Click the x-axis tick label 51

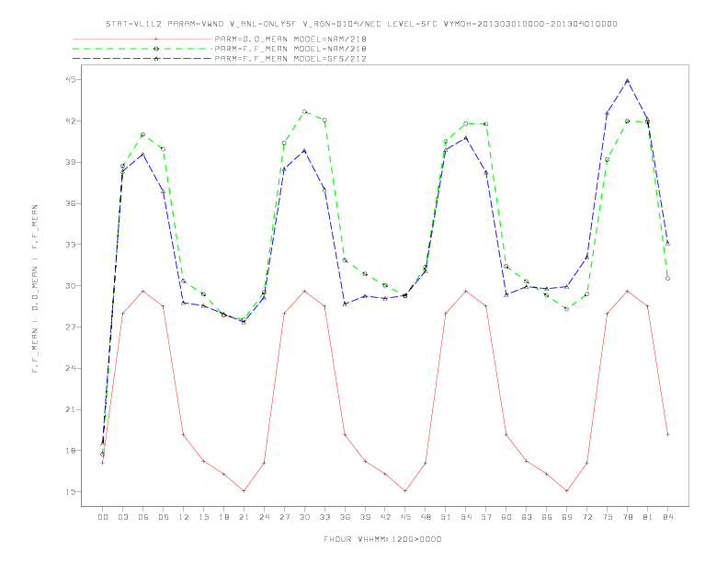[446, 517]
